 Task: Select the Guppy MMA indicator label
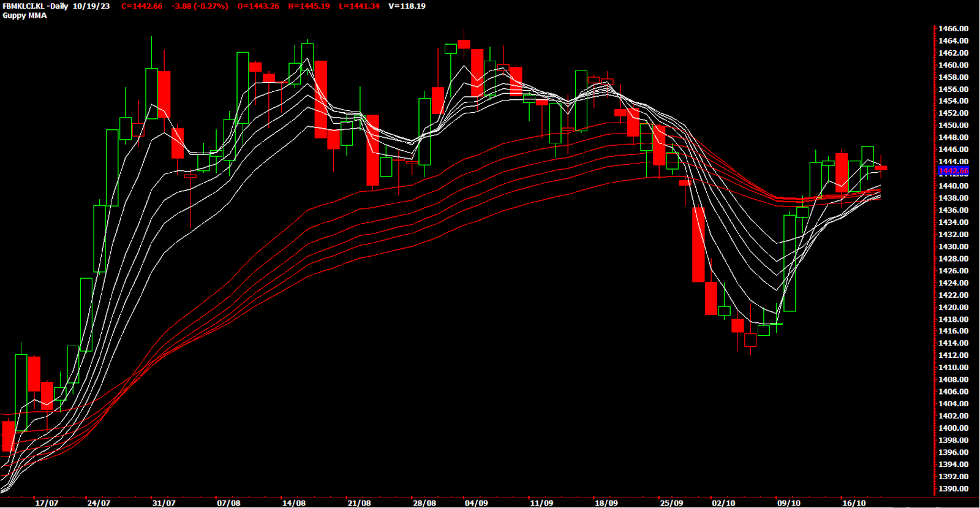point(24,15)
